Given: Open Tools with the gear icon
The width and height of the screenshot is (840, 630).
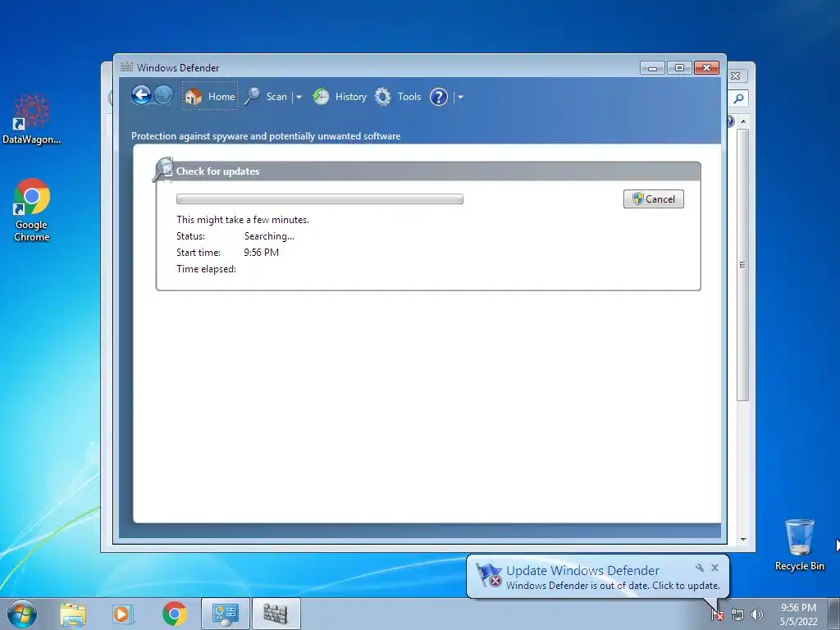Looking at the screenshot, I should point(398,97).
